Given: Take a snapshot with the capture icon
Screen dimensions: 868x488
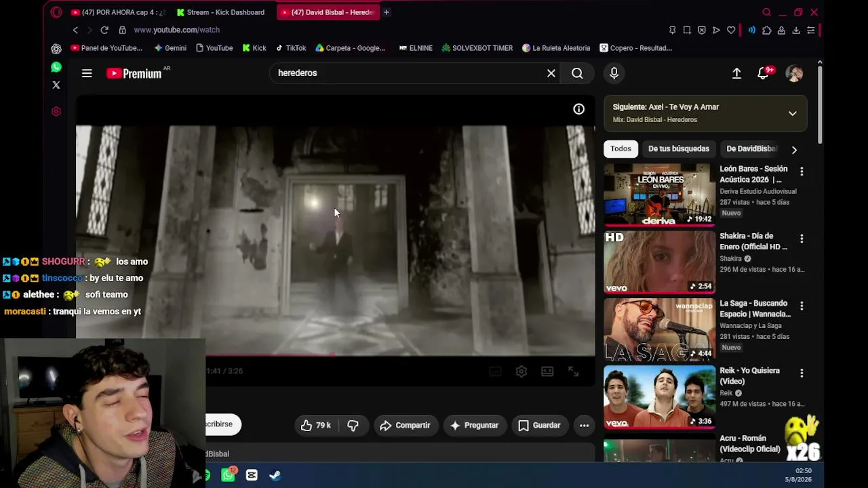Looking at the screenshot, I should [x=687, y=30].
